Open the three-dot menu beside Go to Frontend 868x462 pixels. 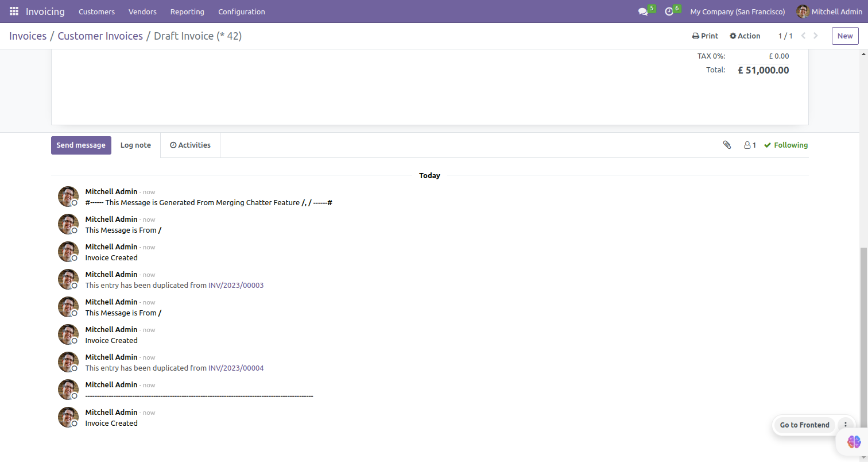845,425
